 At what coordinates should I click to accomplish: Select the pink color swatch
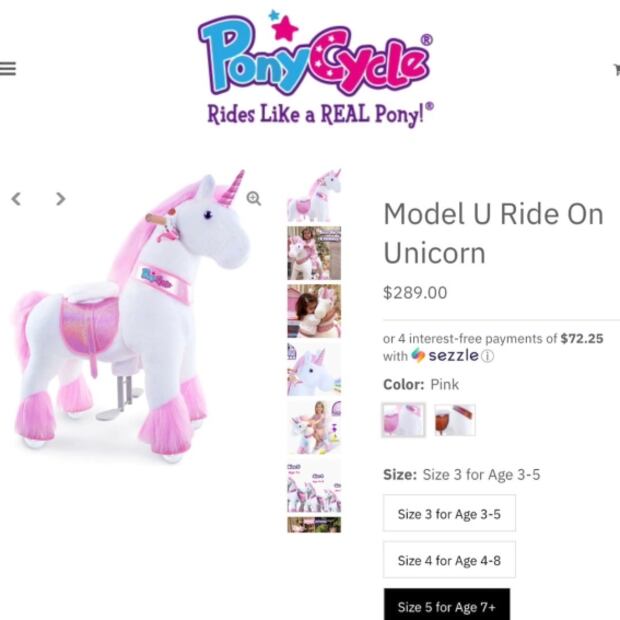pyautogui.click(x=403, y=420)
